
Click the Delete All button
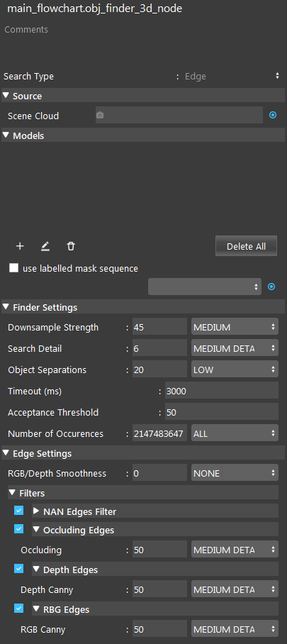point(246,246)
